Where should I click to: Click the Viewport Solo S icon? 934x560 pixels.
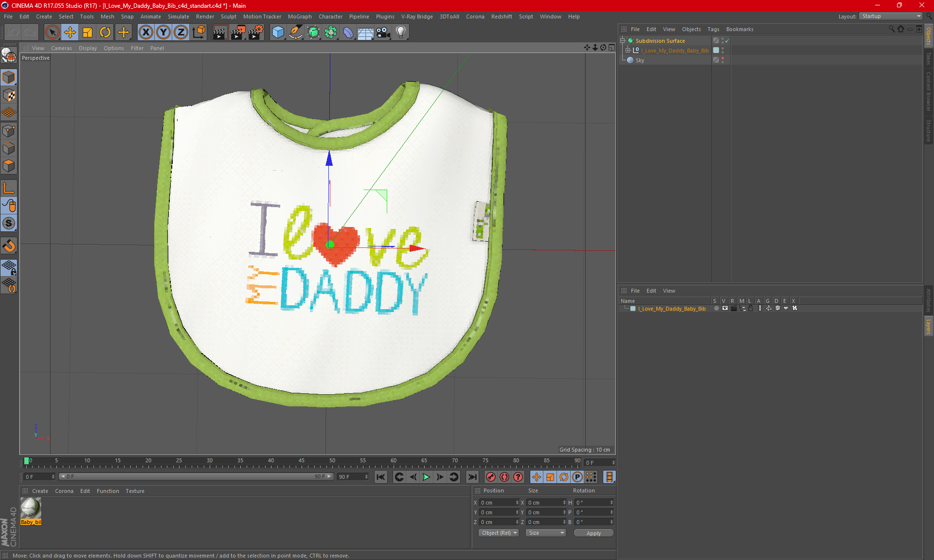(9, 223)
